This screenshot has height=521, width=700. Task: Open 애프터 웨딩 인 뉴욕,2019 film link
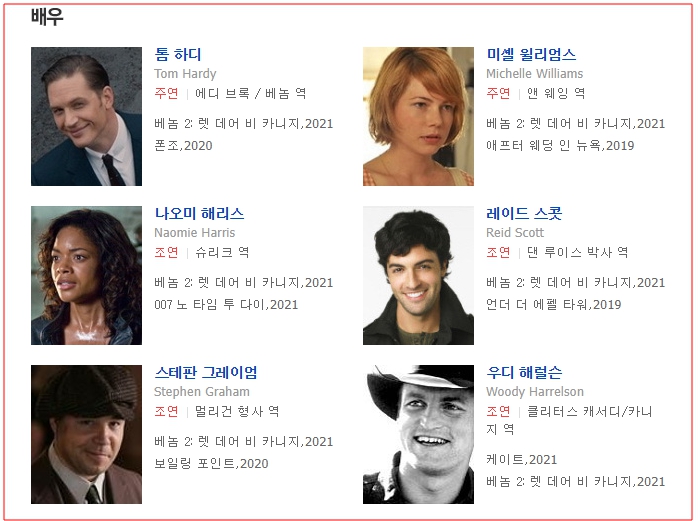[560, 146]
